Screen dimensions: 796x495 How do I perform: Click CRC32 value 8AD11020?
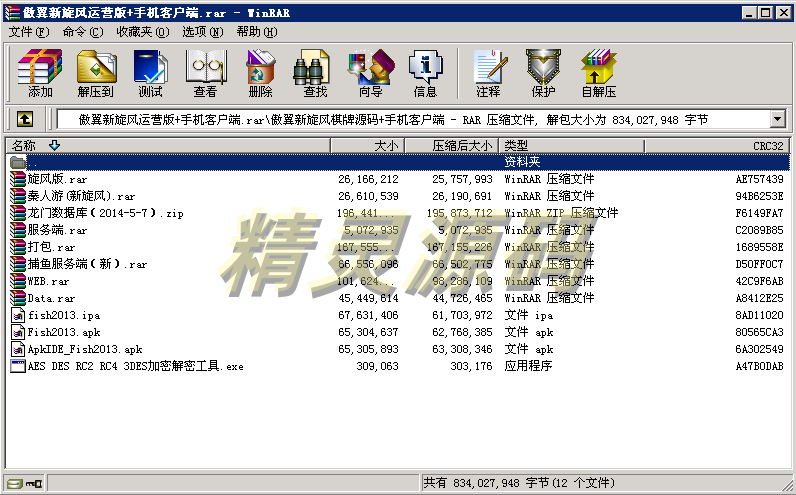pyautogui.click(x=759, y=315)
